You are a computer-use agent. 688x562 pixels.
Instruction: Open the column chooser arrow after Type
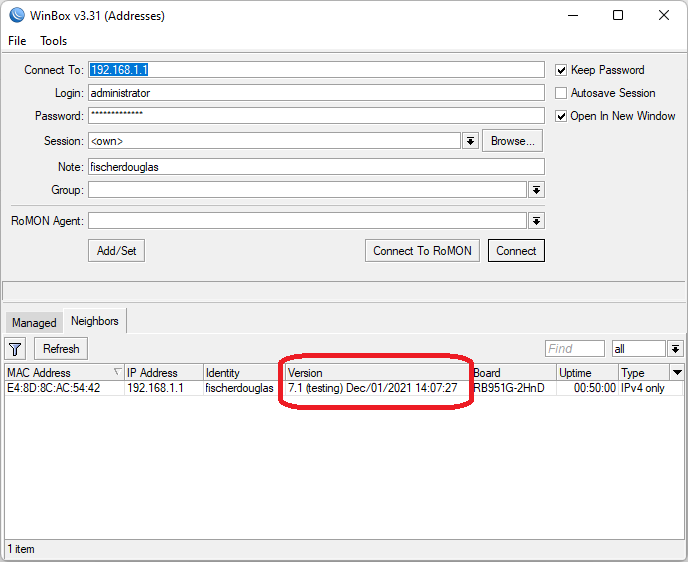(x=677, y=372)
